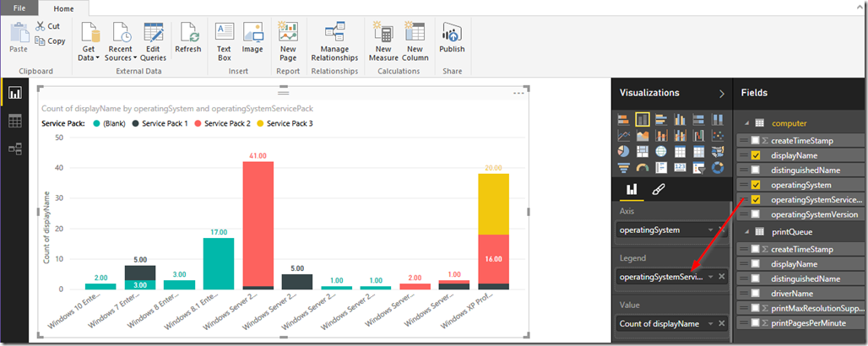The image size is (868, 346).
Task: Select the clustered bar chart visualization
Action: click(x=661, y=120)
